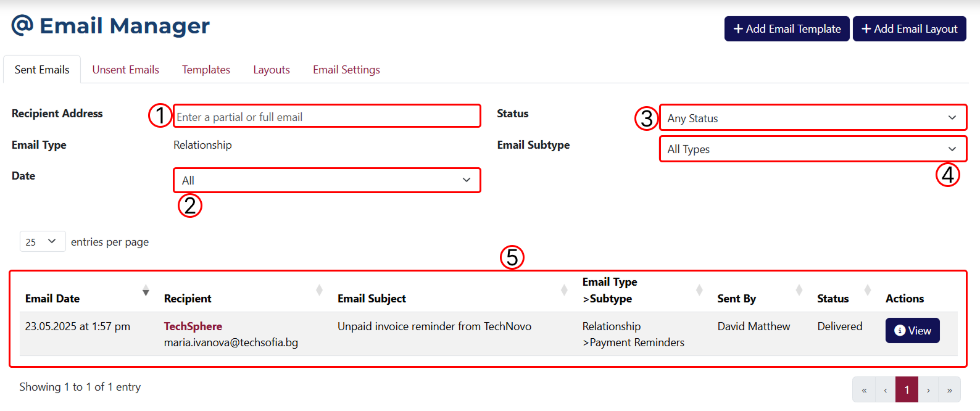
Task: Go to the next results page
Action: pyautogui.click(x=928, y=390)
